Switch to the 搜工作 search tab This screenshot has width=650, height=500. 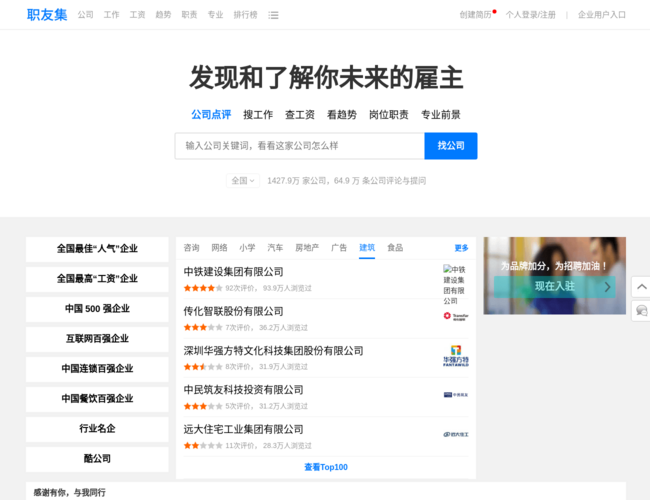pos(258,115)
